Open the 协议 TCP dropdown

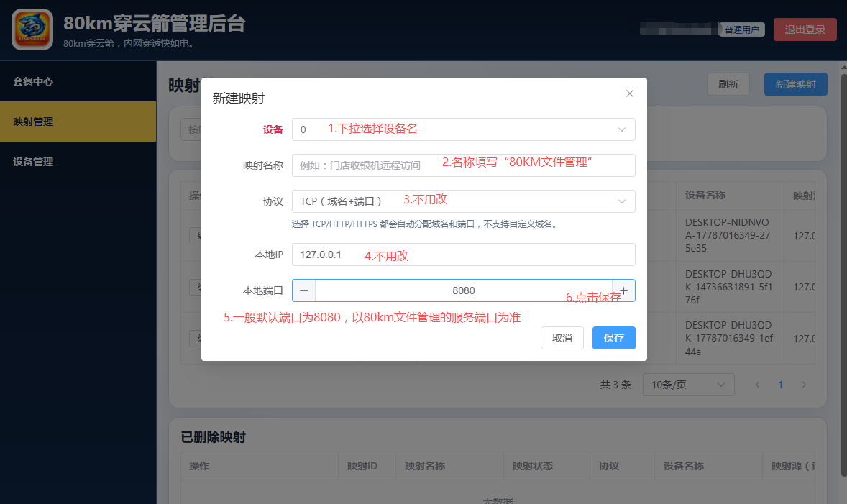pyautogui.click(x=464, y=201)
